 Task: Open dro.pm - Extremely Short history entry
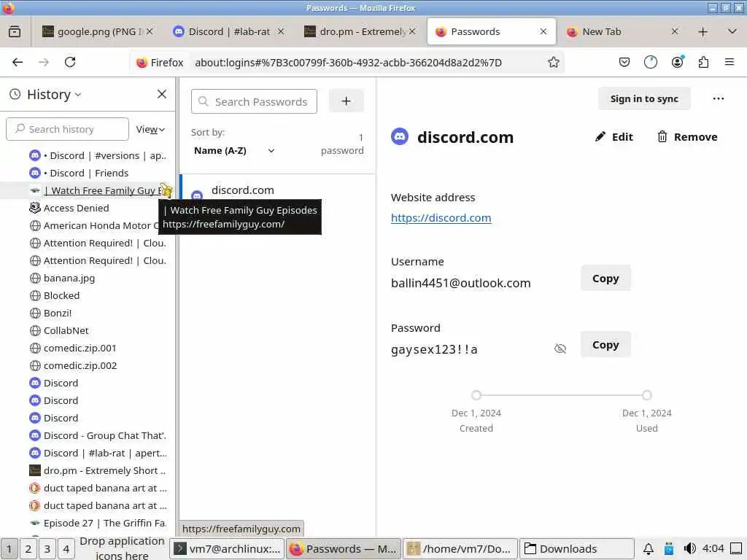[98, 470]
